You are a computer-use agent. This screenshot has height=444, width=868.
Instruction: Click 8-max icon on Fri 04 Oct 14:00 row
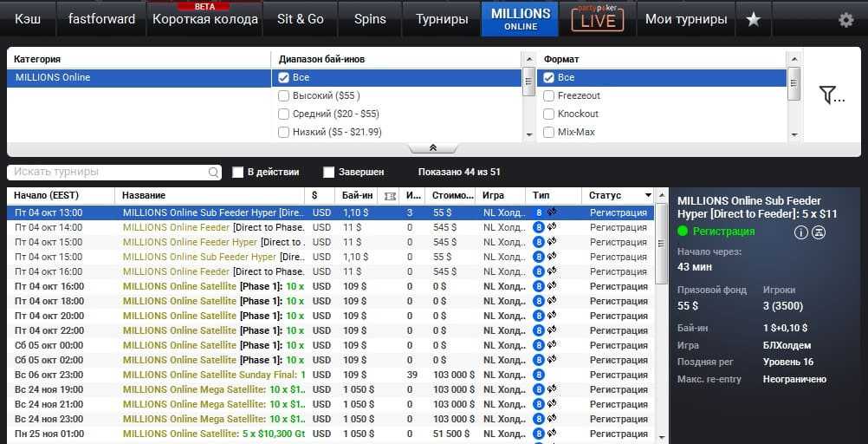(539, 227)
